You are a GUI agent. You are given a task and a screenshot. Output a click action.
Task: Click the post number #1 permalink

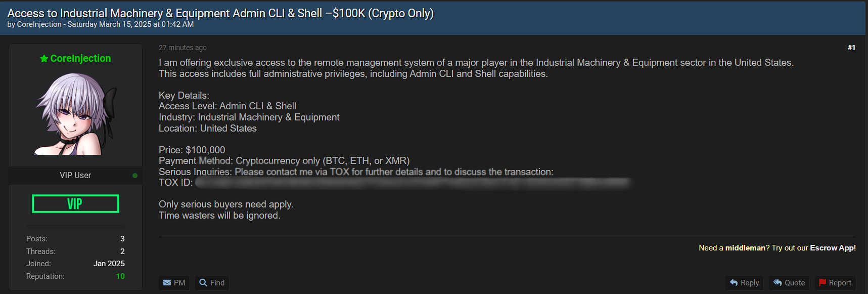pos(851,48)
